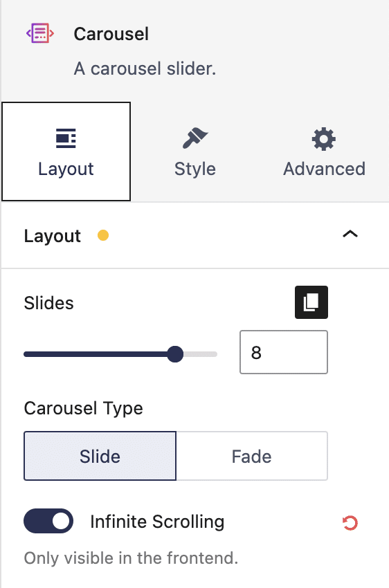Screen dimensions: 389x588
Task: Click the Advanced gear icon
Action: 324,139
